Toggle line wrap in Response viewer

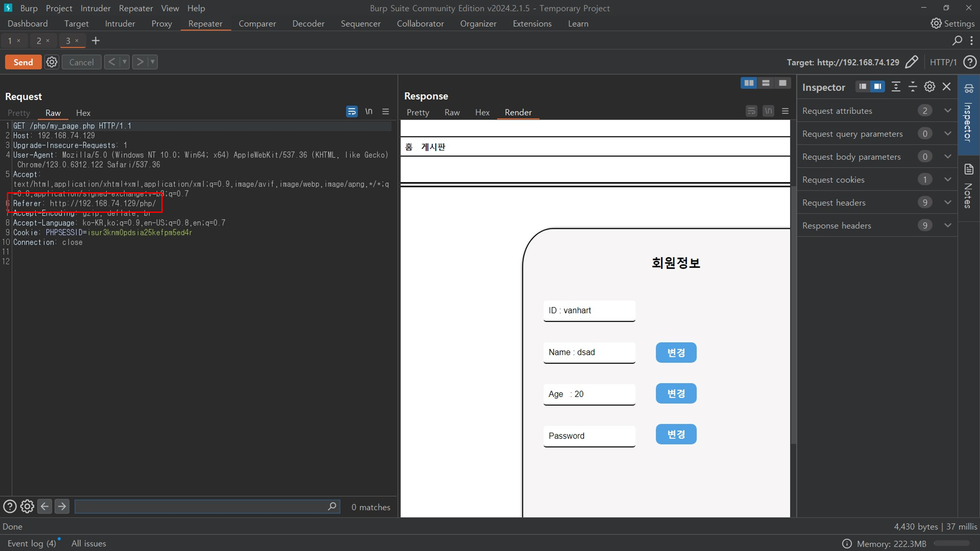[751, 111]
